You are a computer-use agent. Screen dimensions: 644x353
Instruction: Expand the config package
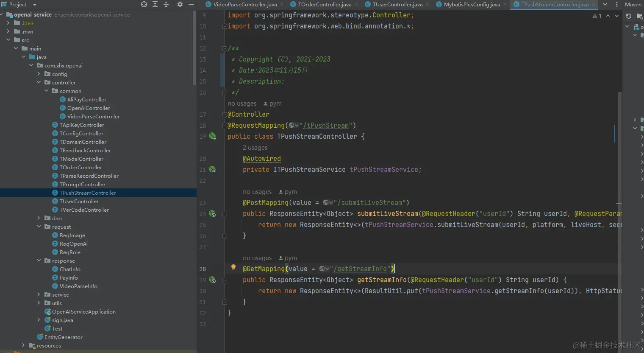[39, 74]
